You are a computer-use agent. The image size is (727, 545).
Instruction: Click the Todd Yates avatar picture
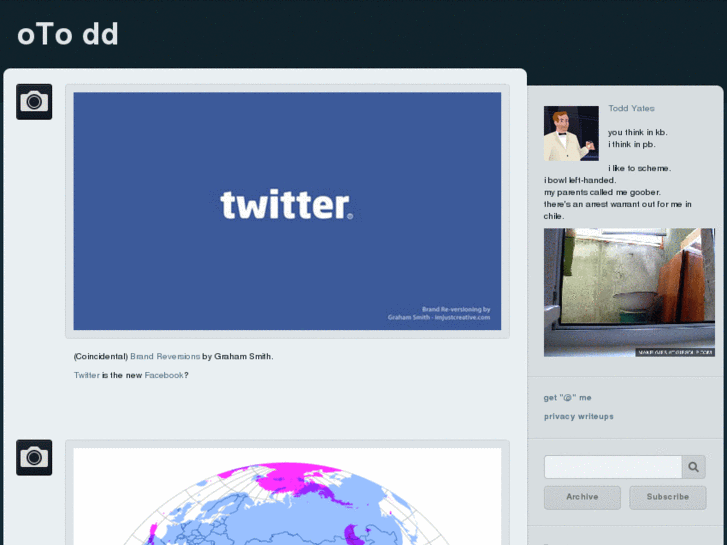(571, 133)
